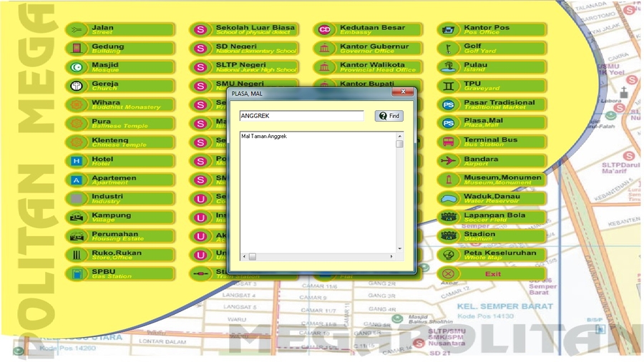
Task: Select the Kantor Pos icon
Action: (x=449, y=30)
